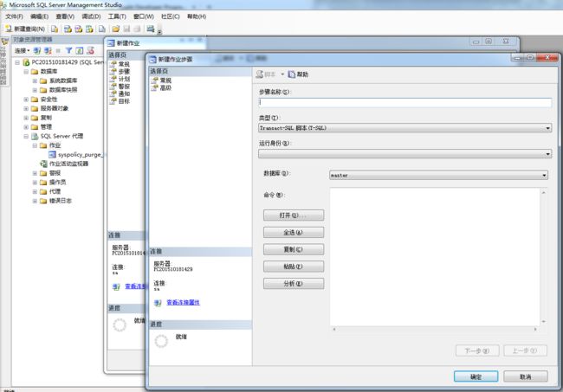The height and width of the screenshot is (392, 563).
Task: Open 查看连接属性 link in the step dialog
Action: click(x=183, y=303)
